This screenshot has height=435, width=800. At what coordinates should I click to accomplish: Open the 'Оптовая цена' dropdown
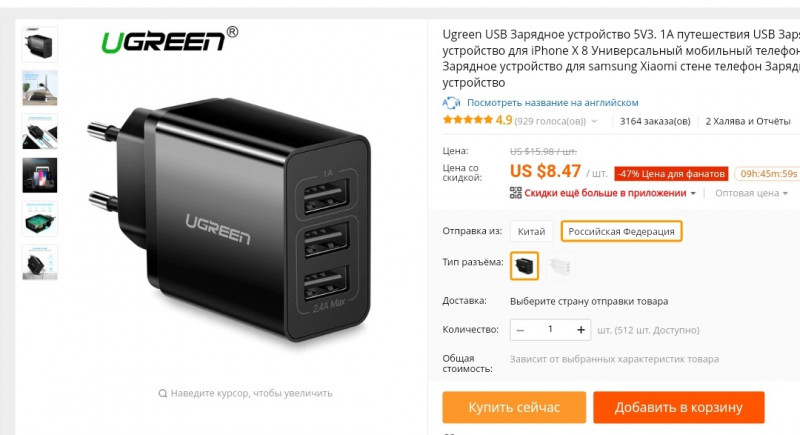[751, 193]
